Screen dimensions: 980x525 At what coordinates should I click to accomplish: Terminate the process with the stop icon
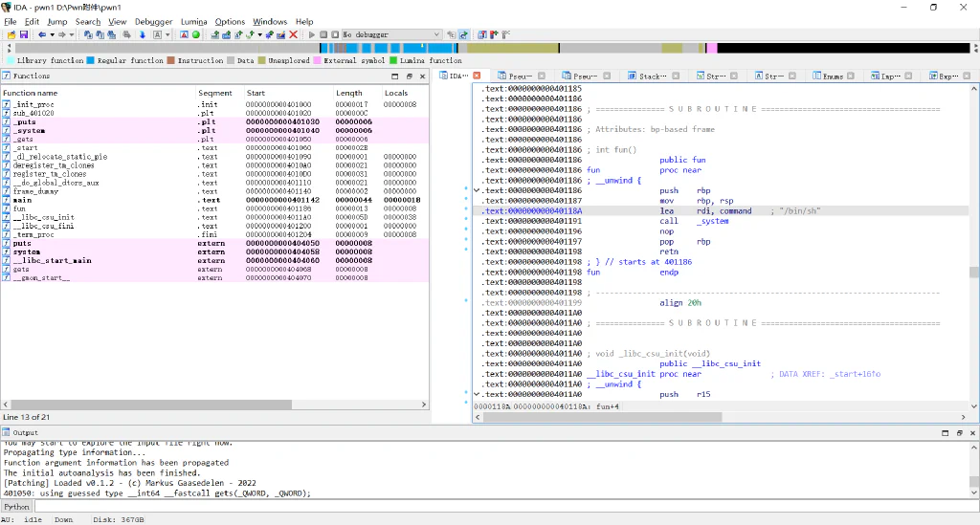(x=335, y=35)
